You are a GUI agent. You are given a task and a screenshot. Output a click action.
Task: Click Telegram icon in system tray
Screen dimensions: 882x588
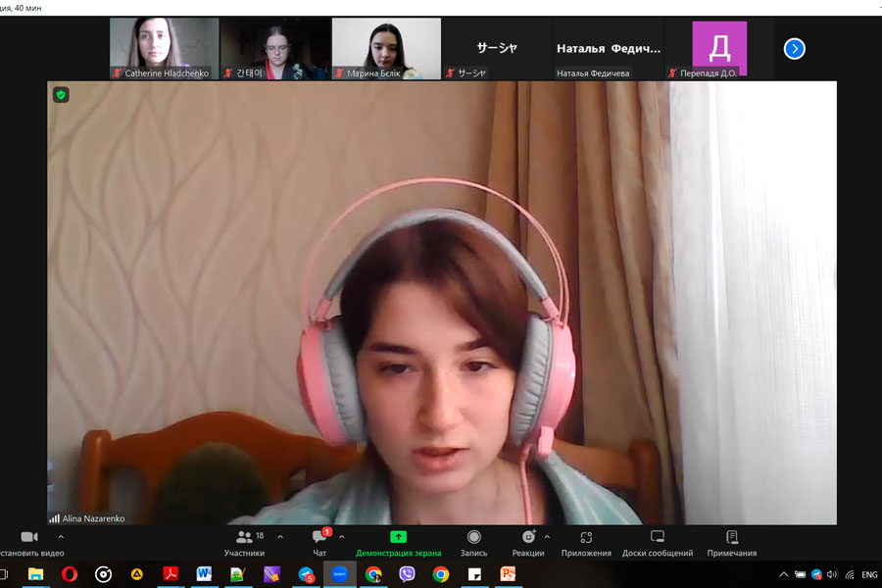816,574
